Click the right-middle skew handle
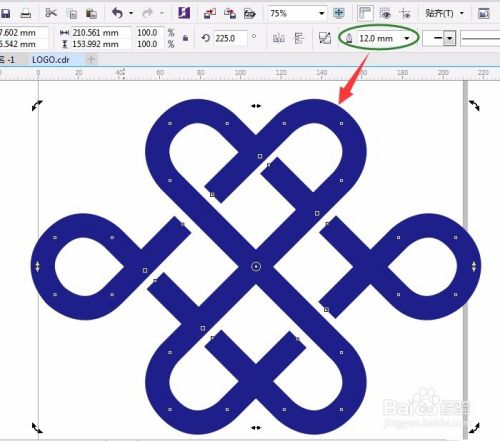Image resolution: width=500 pixels, height=441 pixels. (x=474, y=266)
